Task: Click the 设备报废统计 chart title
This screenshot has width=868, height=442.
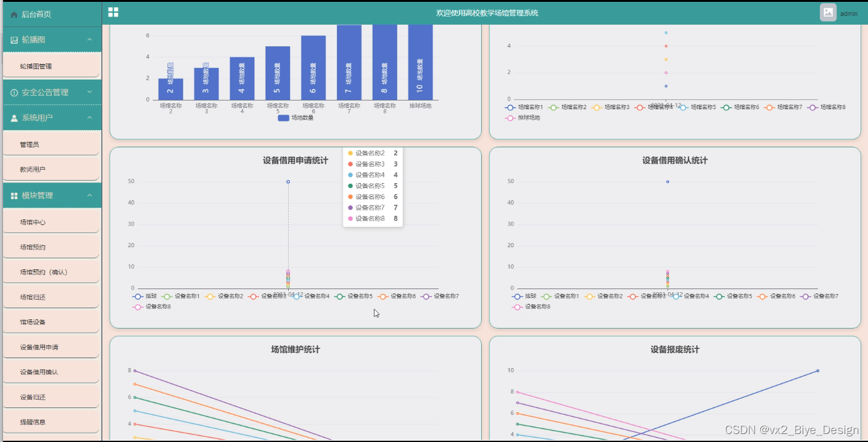Action: coord(675,350)
